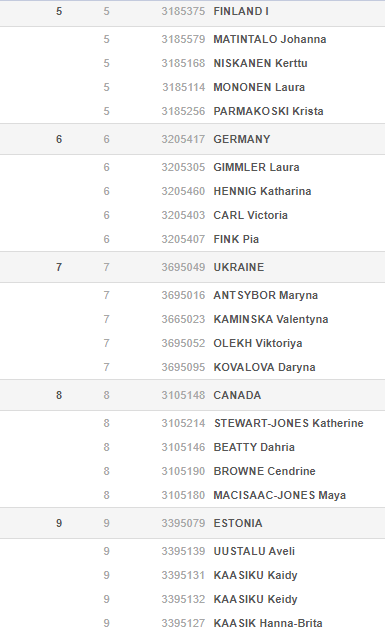This screenshot has width=385, height=631.
Task: Open MACISAAC-JONES Maya's row
Action: pos(192,495)
